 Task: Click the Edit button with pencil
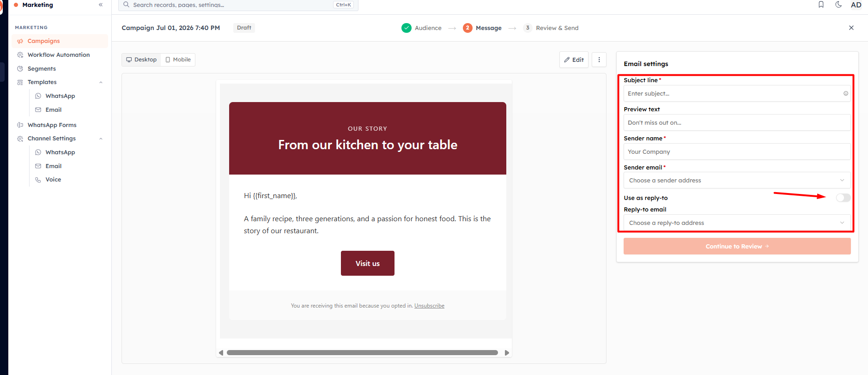point(574,60)
